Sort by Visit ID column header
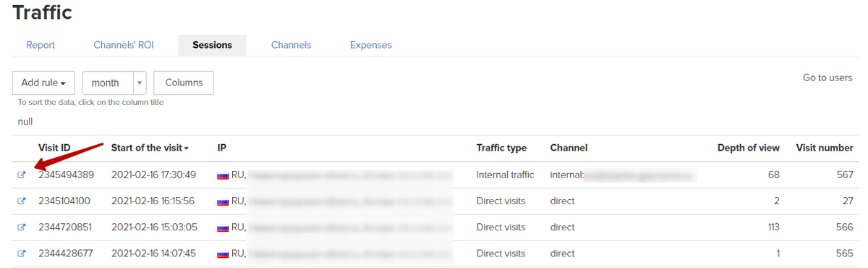The height and width of the screenshot is (268, 868). click(54, 148)
